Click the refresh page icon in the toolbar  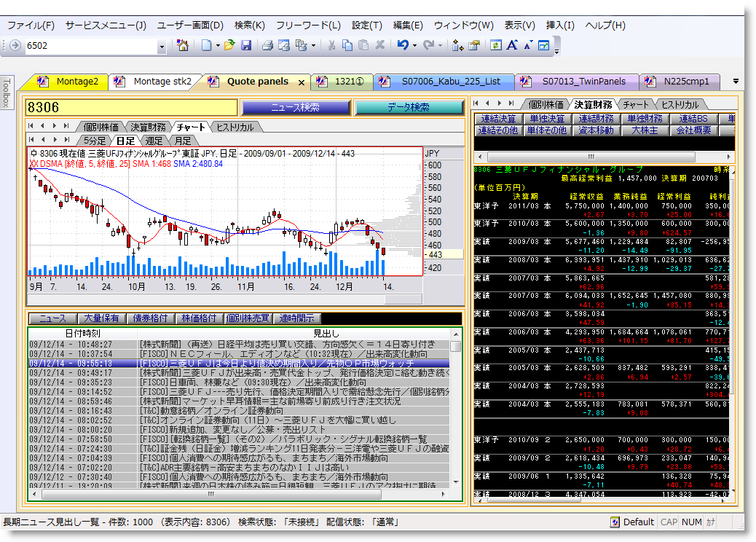click(495, 45)
